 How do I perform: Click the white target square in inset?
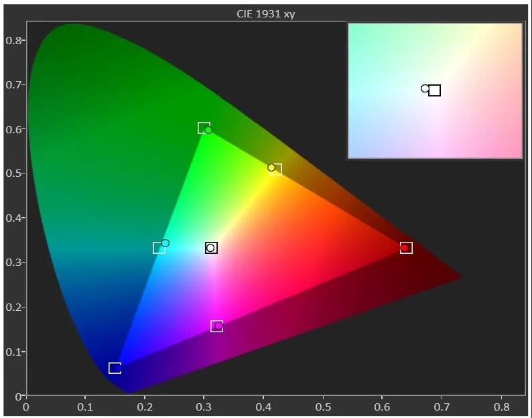435,90
